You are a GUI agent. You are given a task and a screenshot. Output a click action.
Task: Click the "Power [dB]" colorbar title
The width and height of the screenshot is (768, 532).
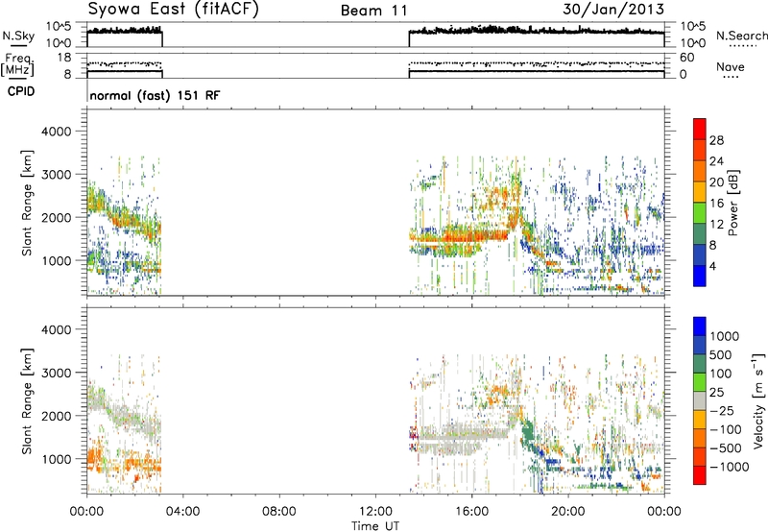[733, 204]
